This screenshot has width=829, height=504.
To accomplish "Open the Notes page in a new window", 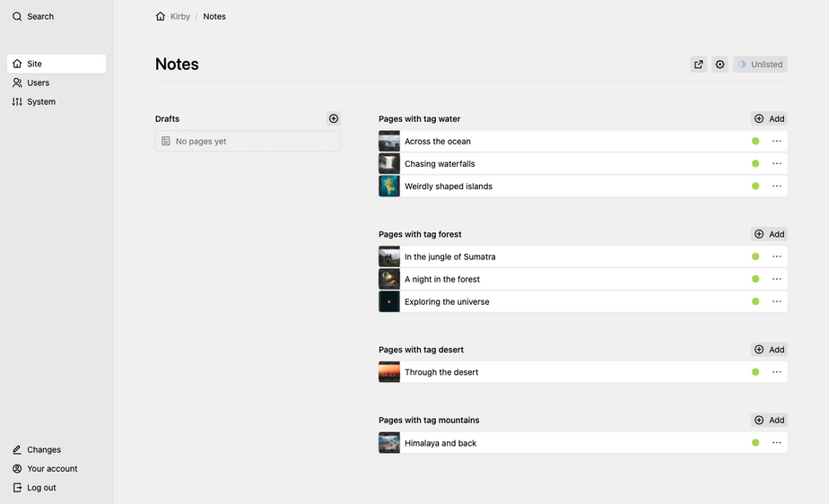I will click(x=698, y=65).
